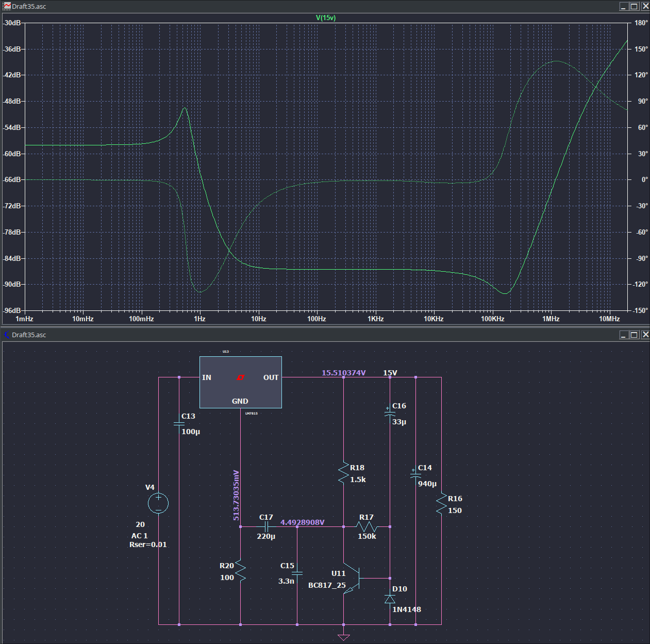Click the resonance peak of the magnitude trace
The height and width of the screenshot is (644, 650).
pyautogui.click(x=185, y=108)
